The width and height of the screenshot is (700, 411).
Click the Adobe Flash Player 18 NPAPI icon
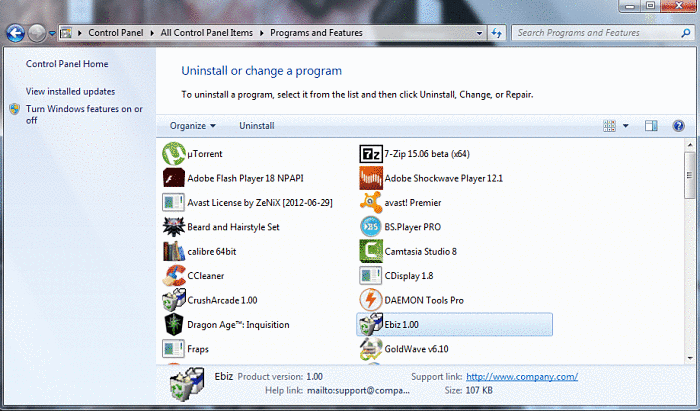pyautogui.click(x=174, y=178)
